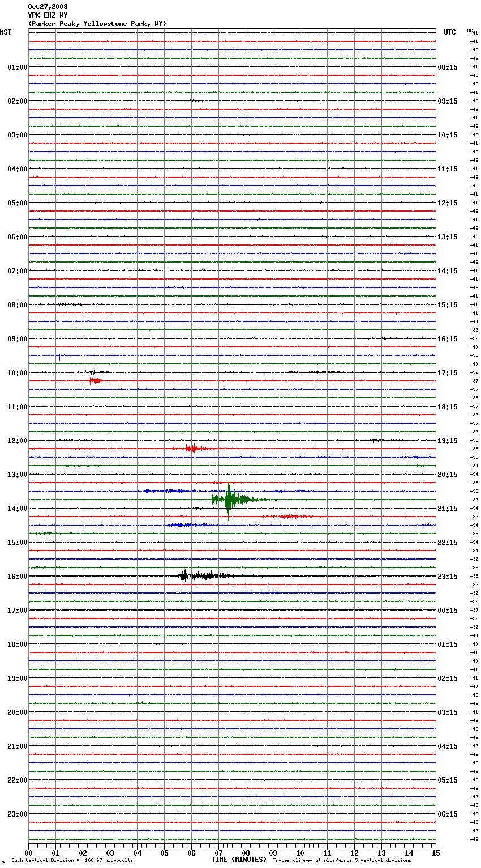Screen dimensions: 481x868
Task: Click the "21:15" UTC time label
Action: (448, 509)
